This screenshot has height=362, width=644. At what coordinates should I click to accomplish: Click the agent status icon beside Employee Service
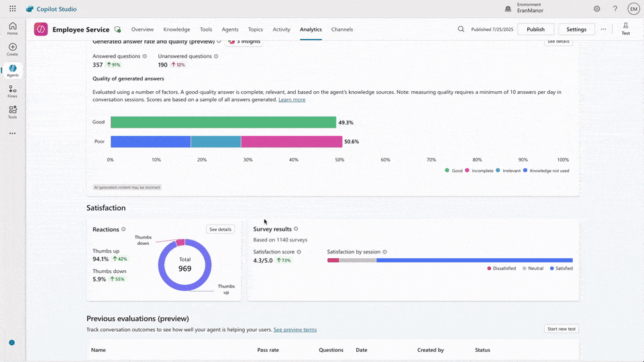click(x=118, y=29)
